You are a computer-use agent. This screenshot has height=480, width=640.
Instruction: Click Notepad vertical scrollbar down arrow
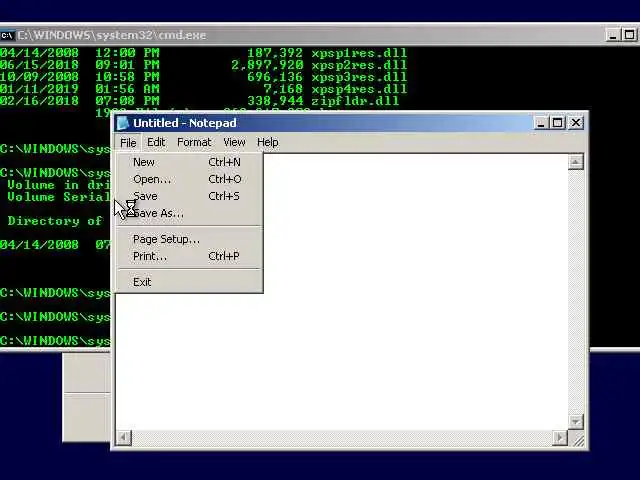click(576, 422)
